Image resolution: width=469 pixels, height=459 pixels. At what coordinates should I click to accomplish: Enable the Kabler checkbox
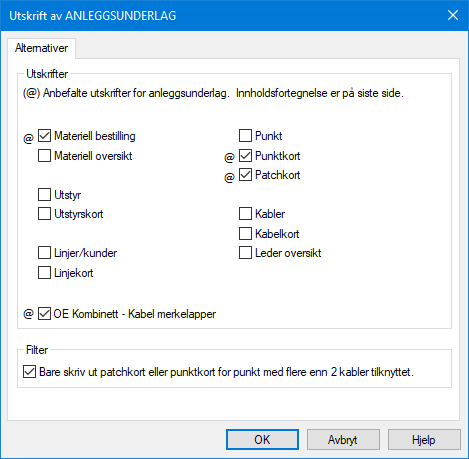(245, 214)
